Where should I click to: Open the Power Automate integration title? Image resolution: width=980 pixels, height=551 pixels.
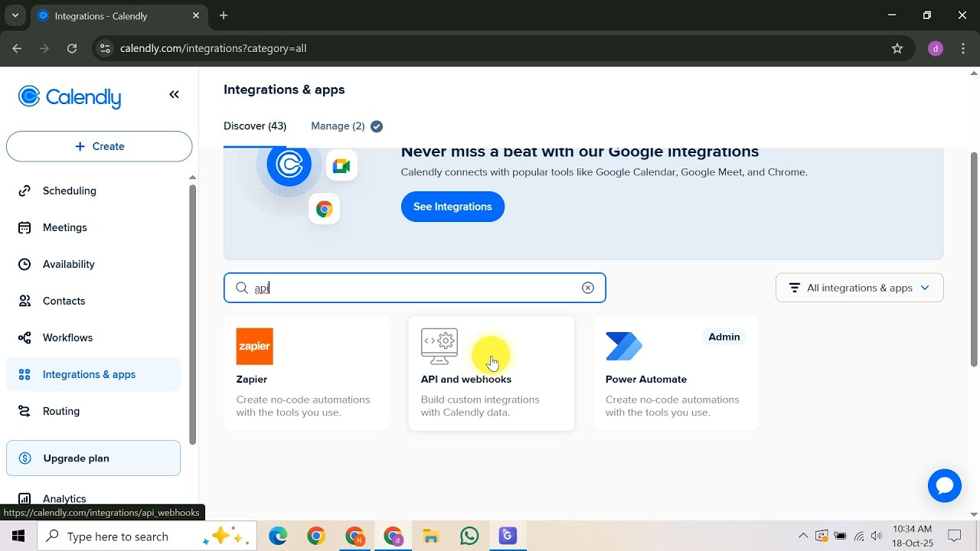click(646, 380)
